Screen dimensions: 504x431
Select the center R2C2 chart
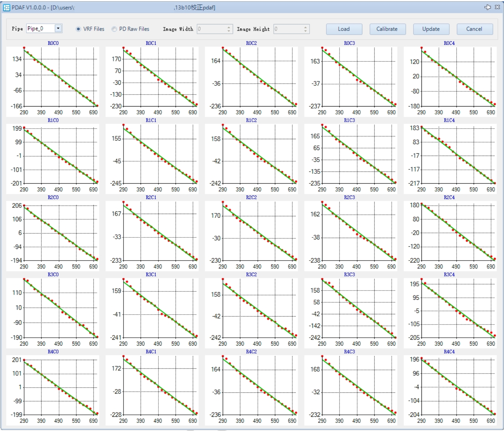tap(251, 233)
